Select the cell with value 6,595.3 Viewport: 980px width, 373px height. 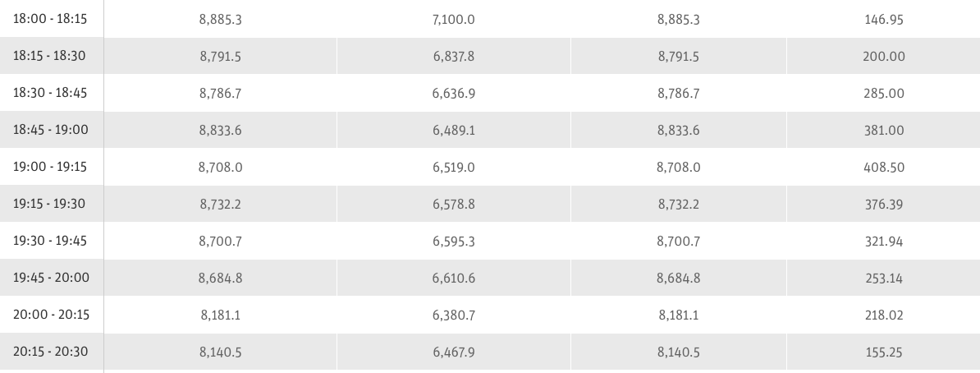coord(460,241)
